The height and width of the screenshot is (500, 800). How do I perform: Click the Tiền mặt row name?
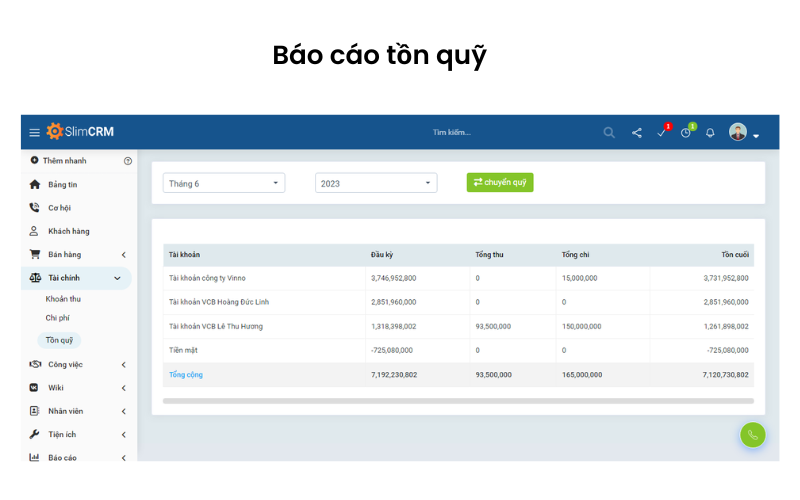pyautogui.click(x=183, y=350)
